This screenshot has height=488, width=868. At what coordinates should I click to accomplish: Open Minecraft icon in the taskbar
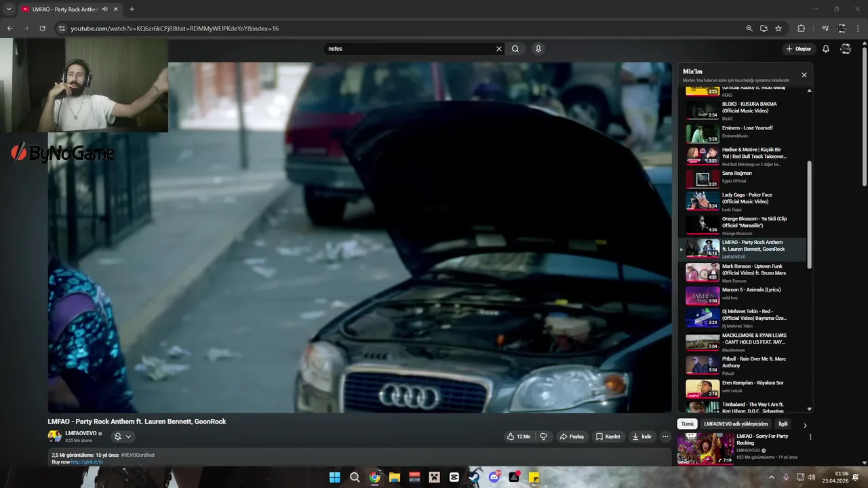tap(435, 477)
